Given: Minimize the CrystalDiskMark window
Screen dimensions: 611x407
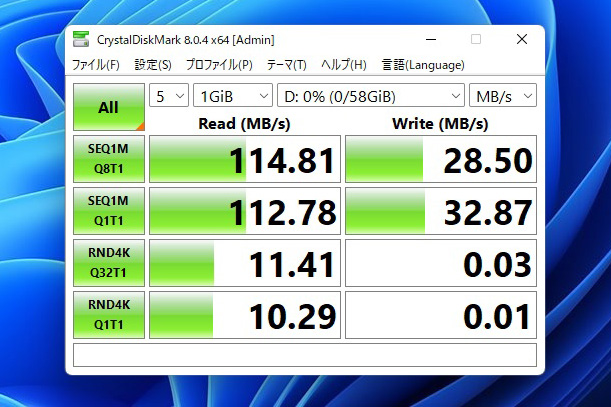Looking at the screenshot, I should point(431,39).
